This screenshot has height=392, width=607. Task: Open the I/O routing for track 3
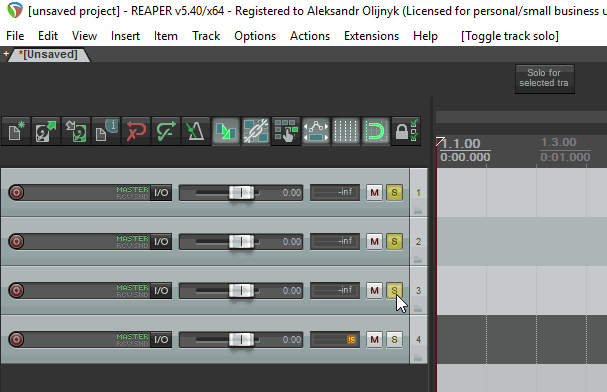tap(161, 291)
